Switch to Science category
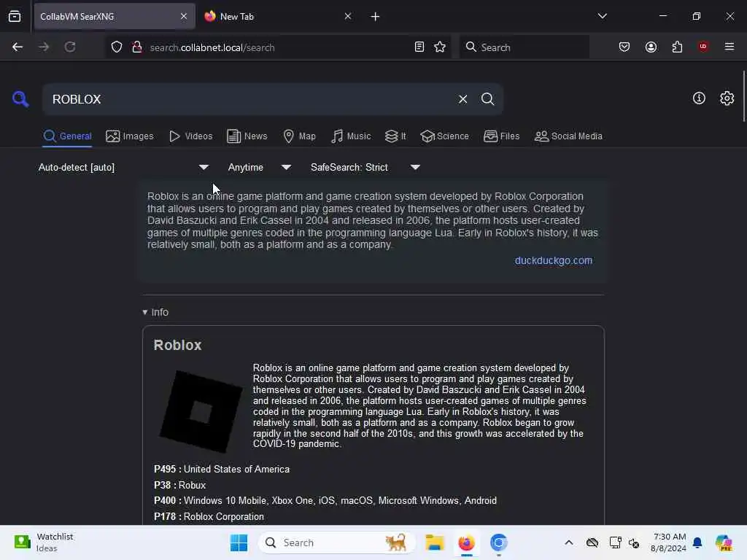 (444, 136)
